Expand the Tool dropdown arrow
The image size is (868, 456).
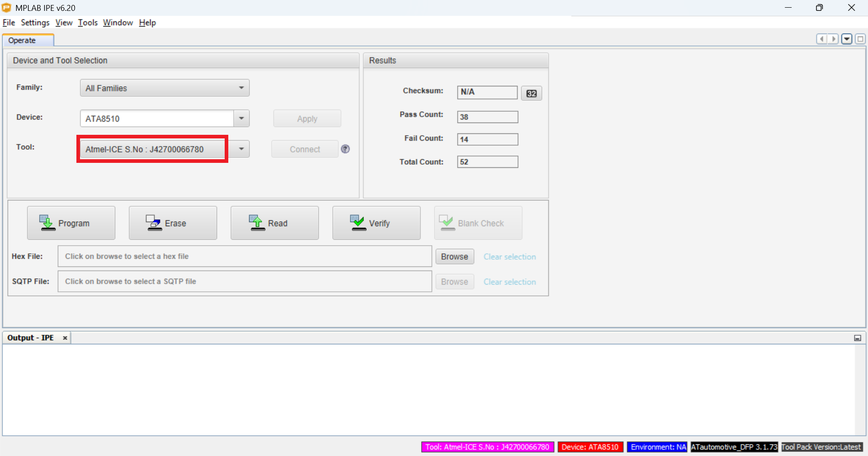pos(241,149)
